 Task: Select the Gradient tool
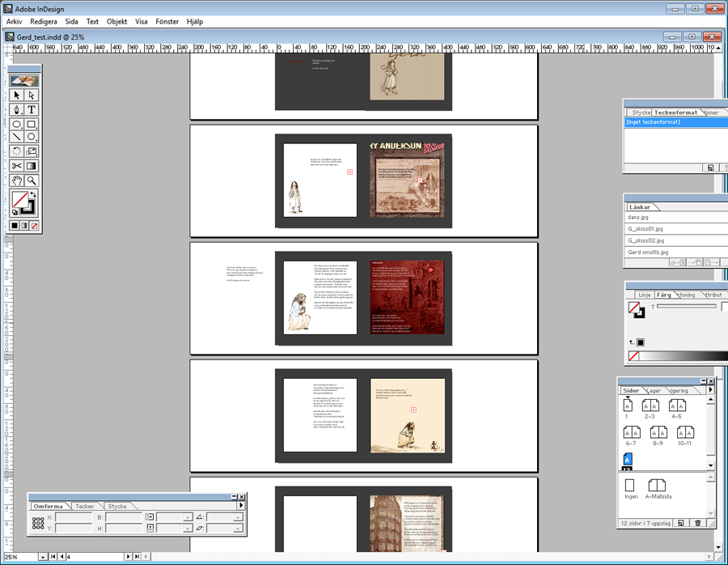31,166
